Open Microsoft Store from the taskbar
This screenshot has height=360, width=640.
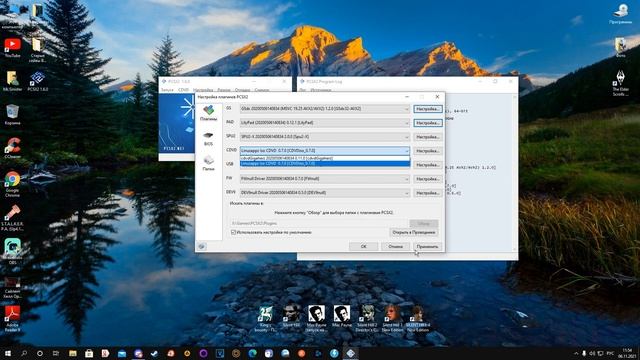(x=89, y=353)
